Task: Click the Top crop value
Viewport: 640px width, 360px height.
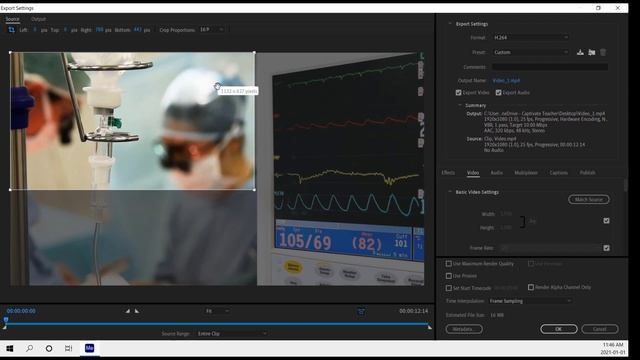Action: [x=65, y=30]
